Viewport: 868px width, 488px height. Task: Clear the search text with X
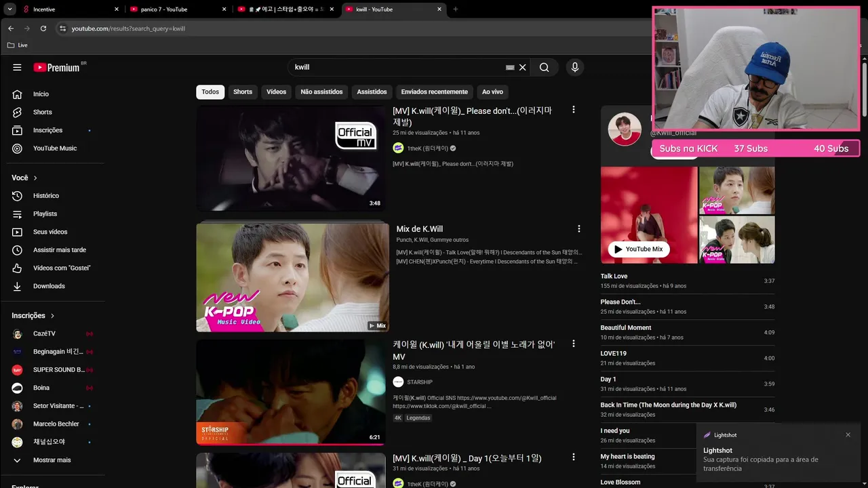coord(522,67)
